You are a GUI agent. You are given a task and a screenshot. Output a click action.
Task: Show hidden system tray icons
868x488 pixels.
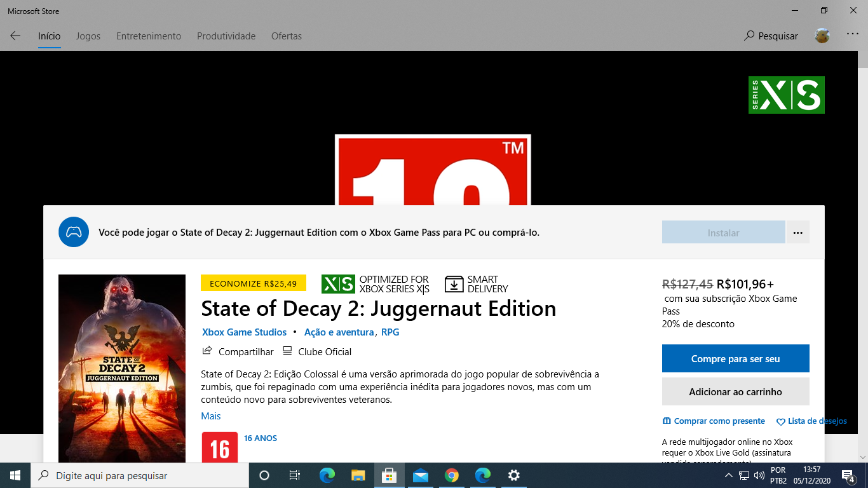pos(729,475)
